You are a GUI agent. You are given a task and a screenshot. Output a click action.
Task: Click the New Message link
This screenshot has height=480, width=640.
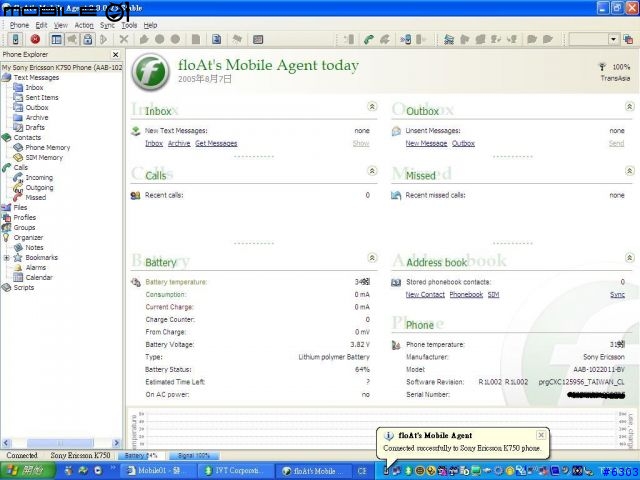(426, 143)
